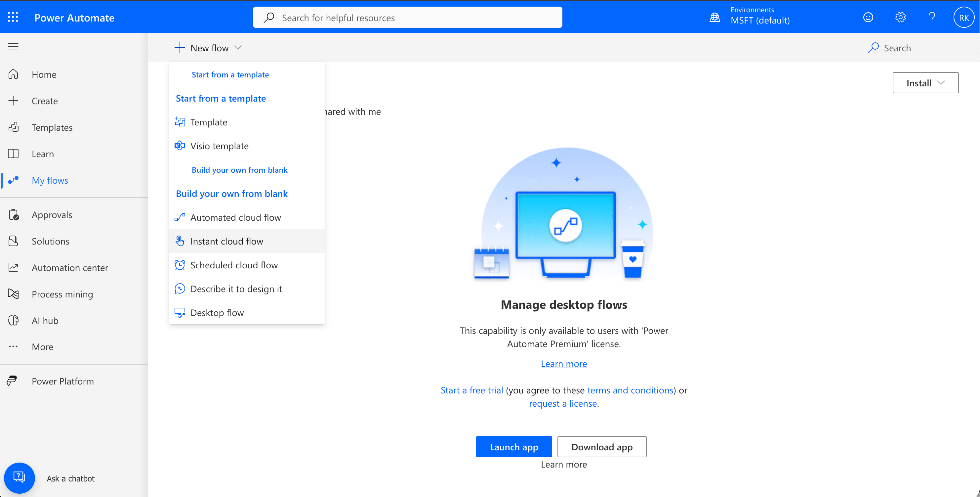Screen dimensions: 980x497
Task: Expand the Install dropdown button
Action: 925,83
